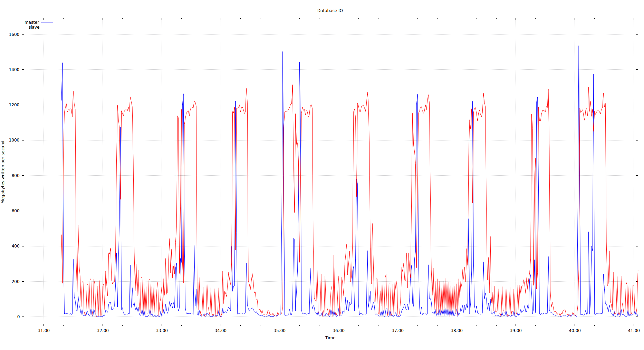Image resolution: width=644 pixels, height=350 pixels.
Task: Click the y-axis label 'Megabytes written per second'
Action: 3,172
